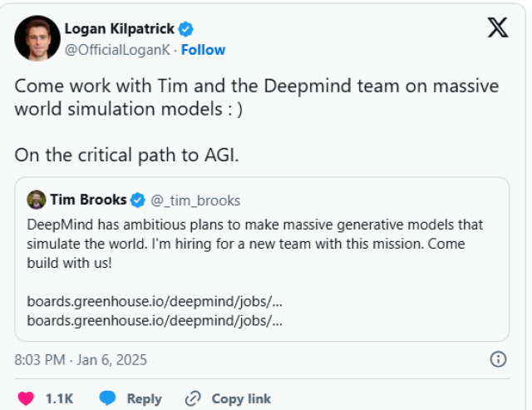
Task: Click the reply speech bubble icon
Action: 107,398
